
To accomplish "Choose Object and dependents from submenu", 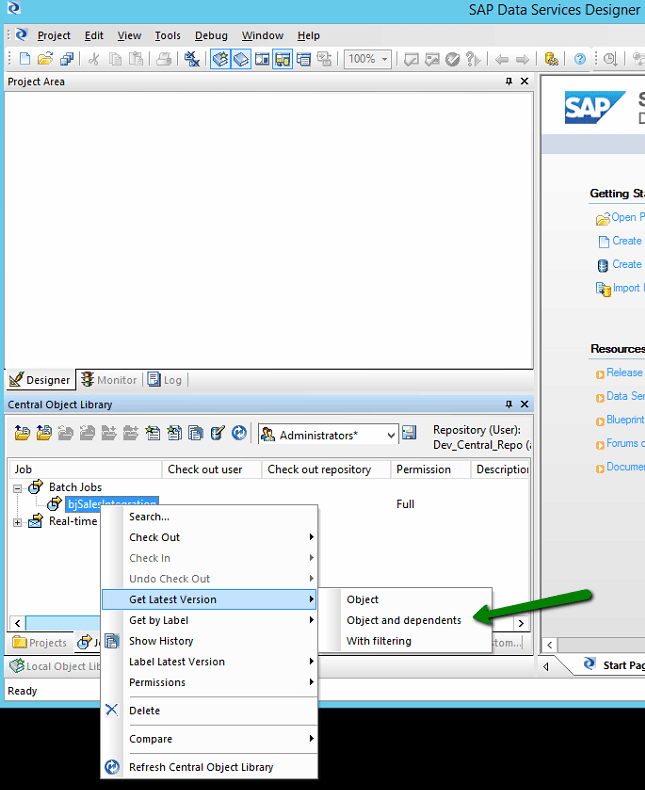I will tap(403, 620).
